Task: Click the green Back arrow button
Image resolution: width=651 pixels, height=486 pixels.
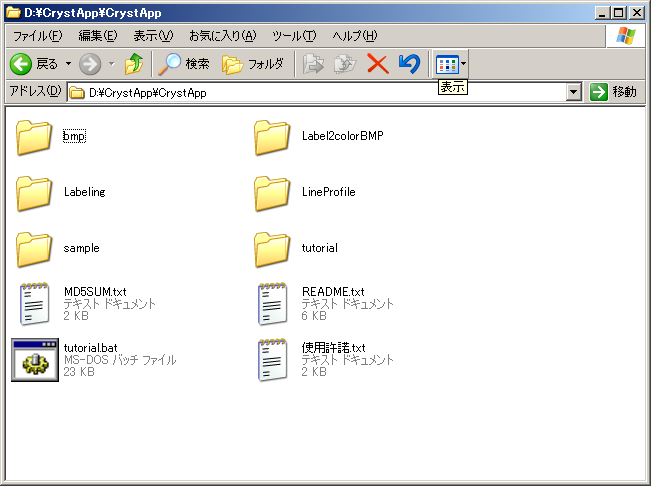Action: 21,64
